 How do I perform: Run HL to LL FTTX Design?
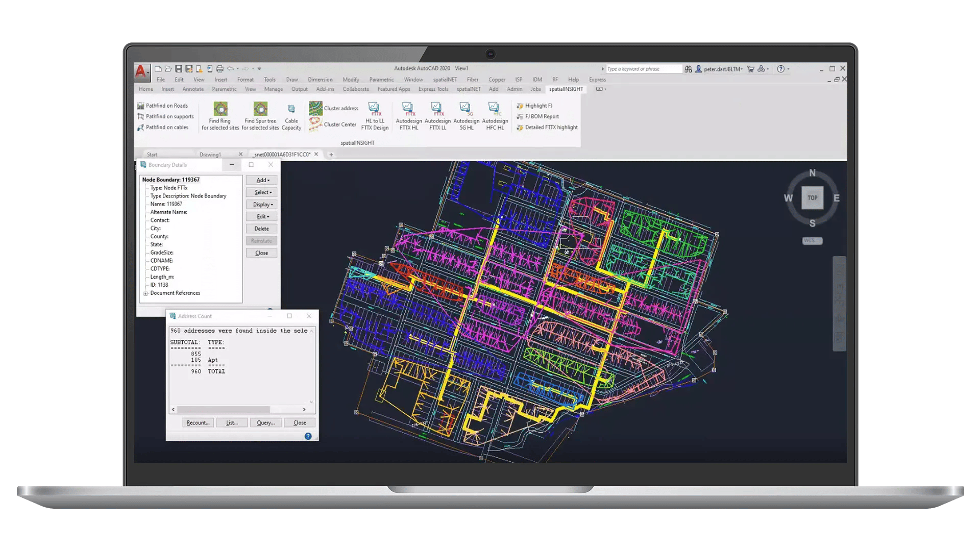375,116
